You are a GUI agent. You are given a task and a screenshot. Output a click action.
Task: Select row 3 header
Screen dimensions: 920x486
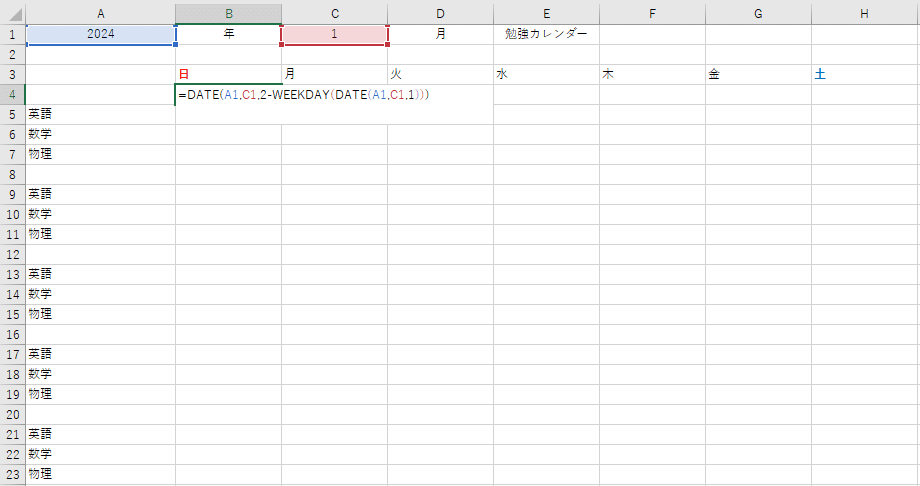point(12,75)
